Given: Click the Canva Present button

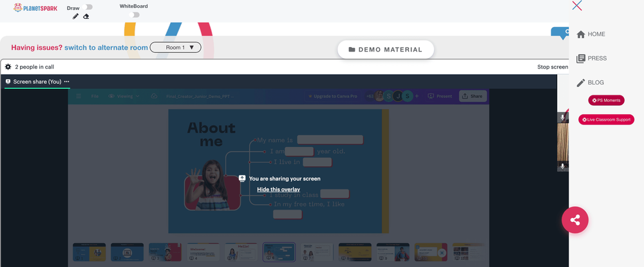Looking at the screenshot, I should [x=440, y=96].
